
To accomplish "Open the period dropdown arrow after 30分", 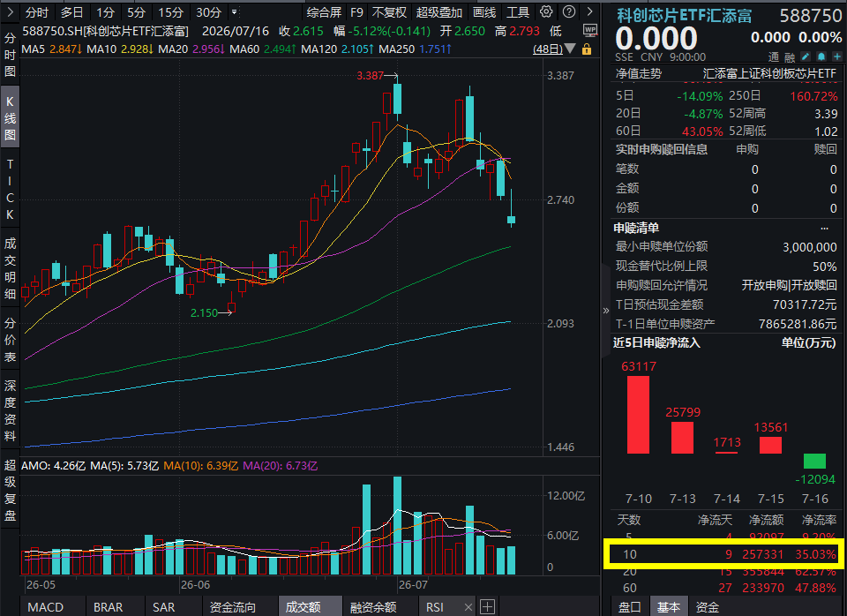I will (235, 11).
